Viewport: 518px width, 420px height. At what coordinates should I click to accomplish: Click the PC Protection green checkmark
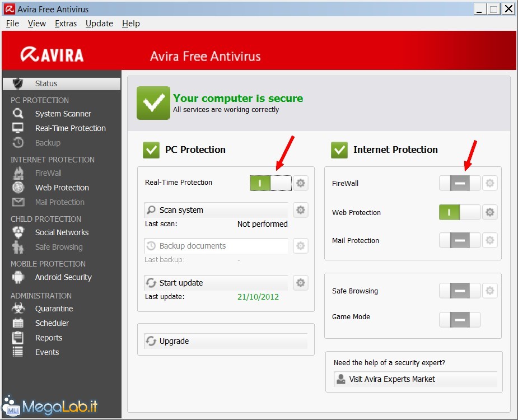pos(151,150)
